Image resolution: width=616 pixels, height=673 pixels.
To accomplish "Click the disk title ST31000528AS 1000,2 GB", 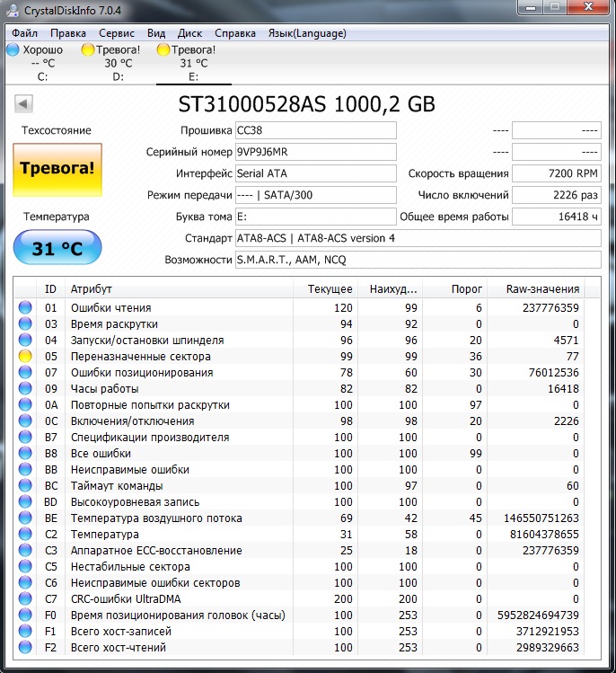I will click(x=307, y=104).
